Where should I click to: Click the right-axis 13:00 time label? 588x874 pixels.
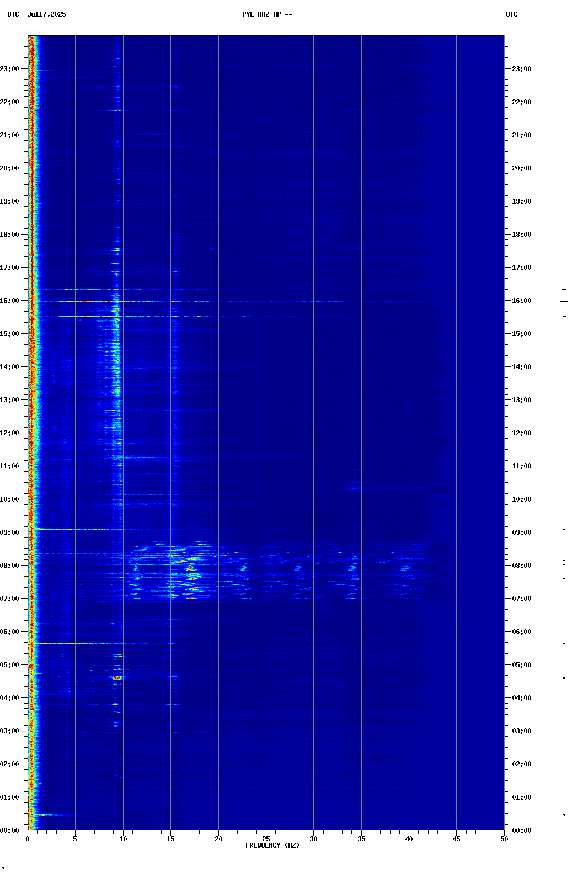[522, 400]
